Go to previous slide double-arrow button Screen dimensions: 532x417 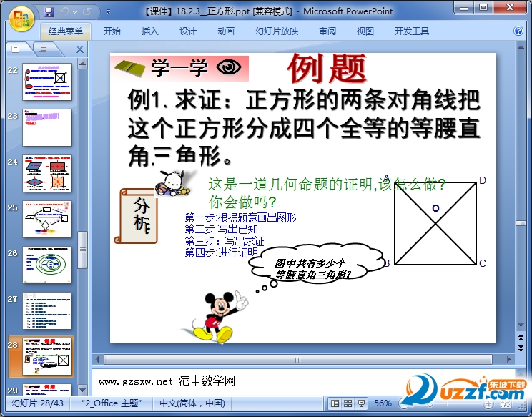click(x=521, y=337)
